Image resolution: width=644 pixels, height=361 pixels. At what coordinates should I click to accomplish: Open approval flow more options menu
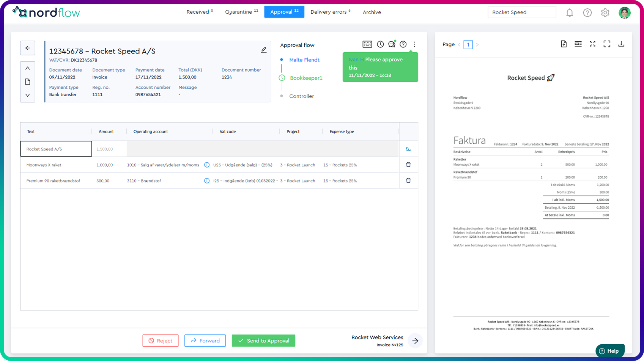tap(414, 44)
